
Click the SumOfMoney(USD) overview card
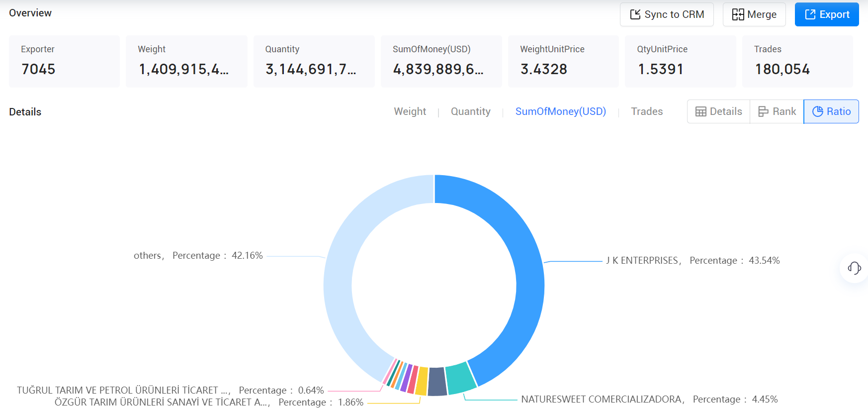click(441, 61)
